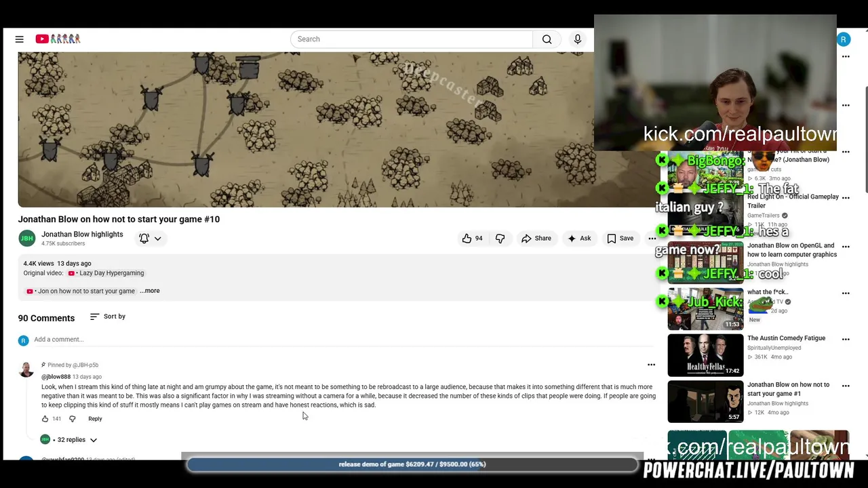Open The Austin Comedy Fatigue title
Viewport: 868px width, 488px height.
pyautogui.click(x=787, y=338)
